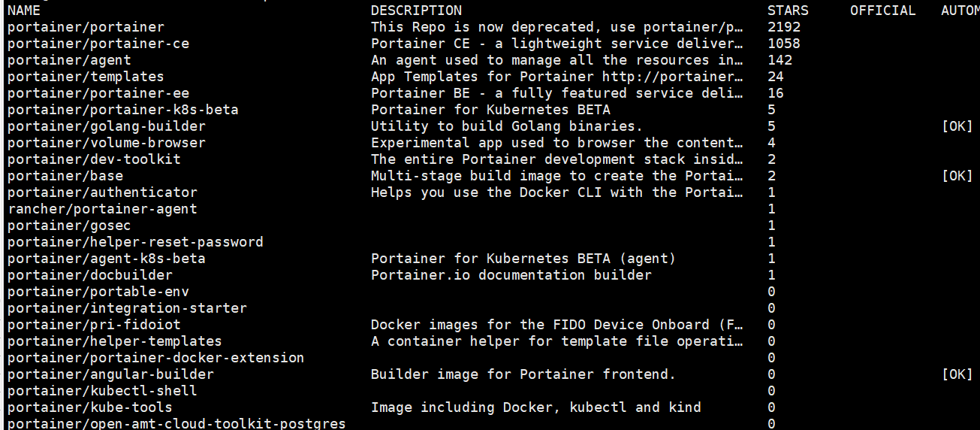Click 'Utility to build Golang binaries.' description

(x=507, y=126)
